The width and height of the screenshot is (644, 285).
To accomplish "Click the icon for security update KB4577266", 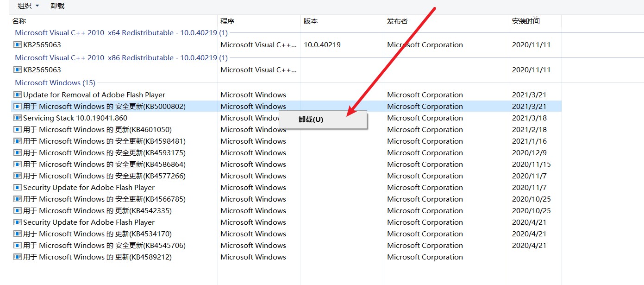I will point(18,176).
